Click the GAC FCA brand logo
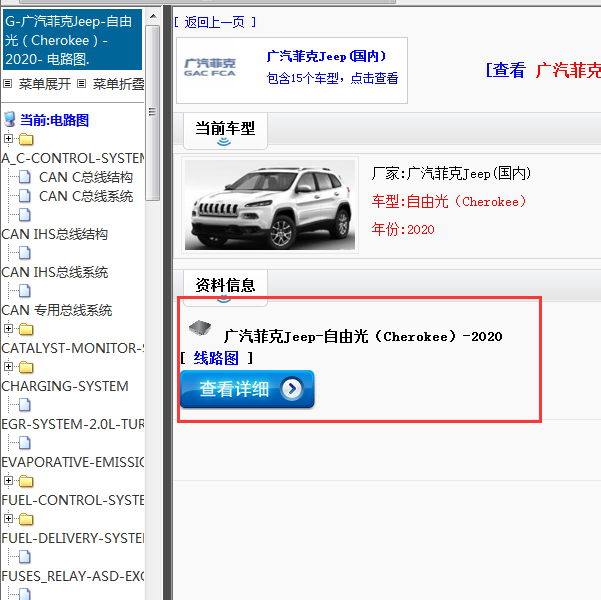Screen dimensions: 601x600 click(210, 68)
